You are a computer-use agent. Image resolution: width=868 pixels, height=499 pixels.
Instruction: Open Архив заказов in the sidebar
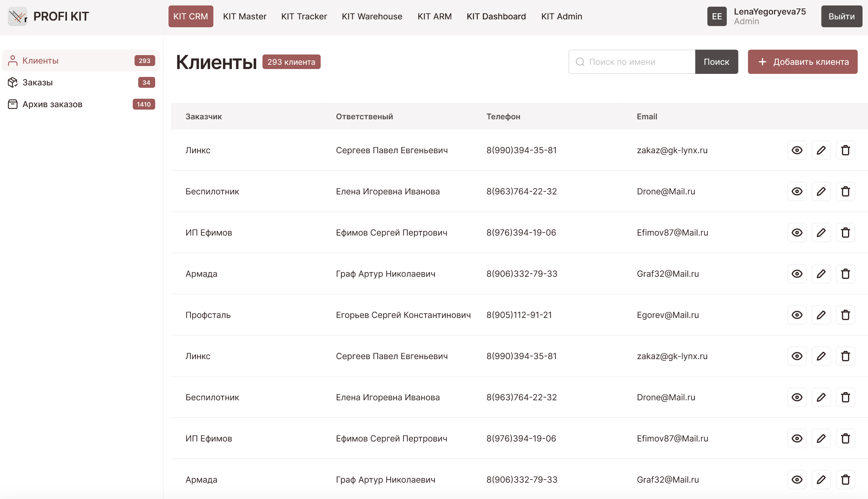(x=52, y=104)
